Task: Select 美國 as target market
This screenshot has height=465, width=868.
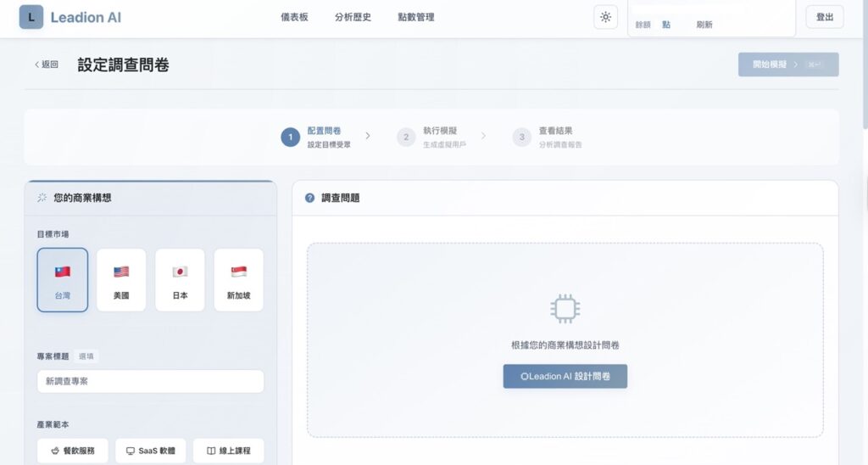Action: (x=121, y=280)
